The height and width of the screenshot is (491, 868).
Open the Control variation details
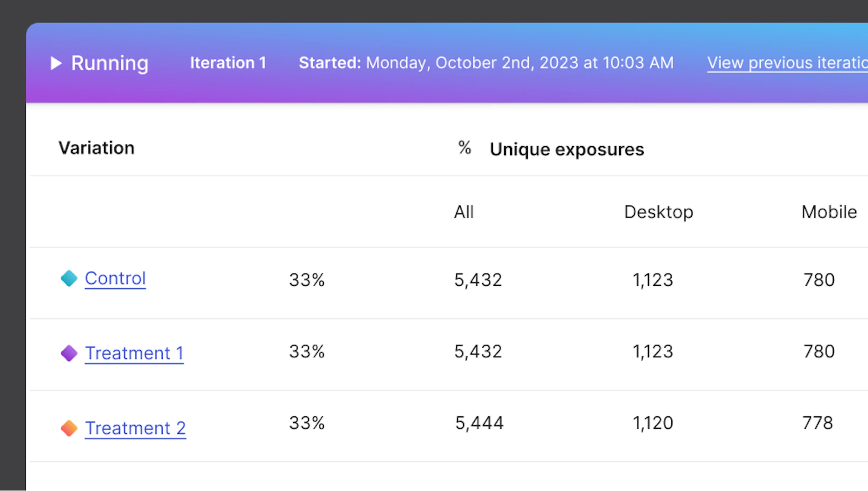(x=115, y=279)
